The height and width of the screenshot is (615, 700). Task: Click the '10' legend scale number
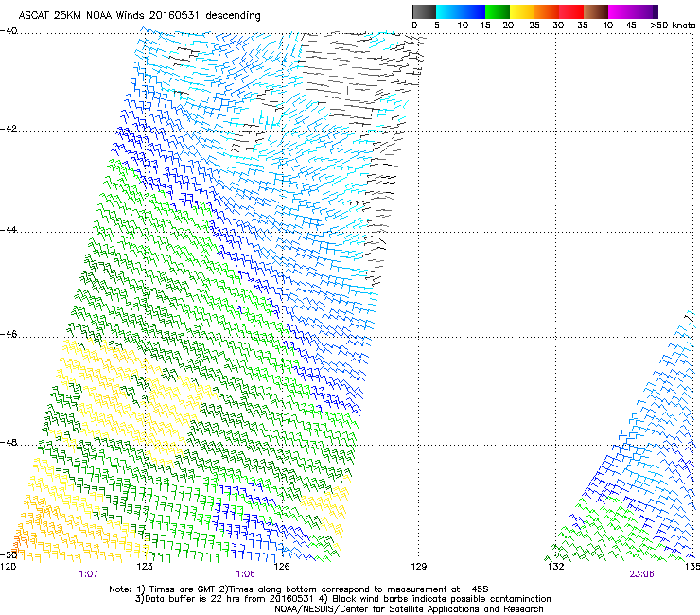click(x=463, y=26)
